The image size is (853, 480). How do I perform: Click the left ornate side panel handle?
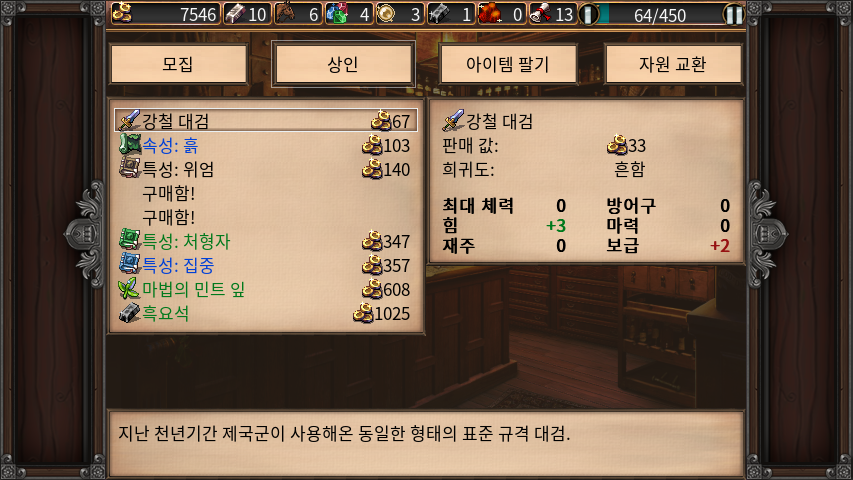[x=86, y=235]
